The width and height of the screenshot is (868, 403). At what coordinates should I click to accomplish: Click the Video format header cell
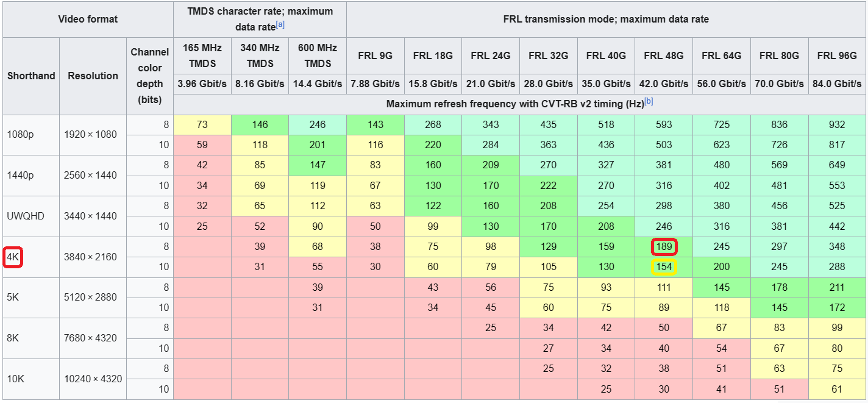[x=88, y=19]
